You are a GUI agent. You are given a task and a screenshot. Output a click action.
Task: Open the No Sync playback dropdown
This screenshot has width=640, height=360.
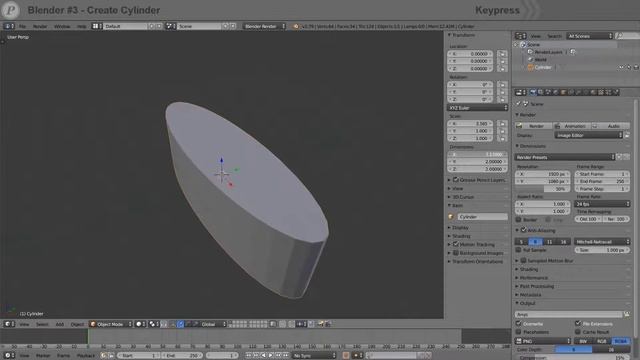(314, 356)
